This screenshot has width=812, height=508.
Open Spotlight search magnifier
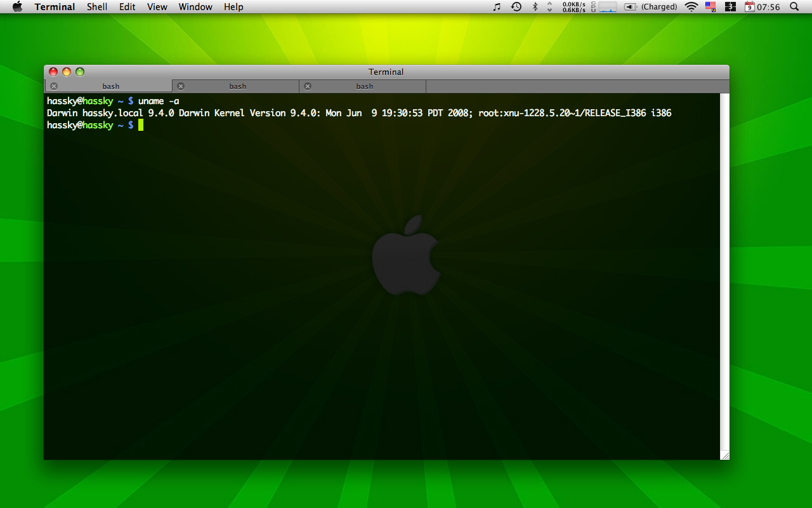click(794, 7)
